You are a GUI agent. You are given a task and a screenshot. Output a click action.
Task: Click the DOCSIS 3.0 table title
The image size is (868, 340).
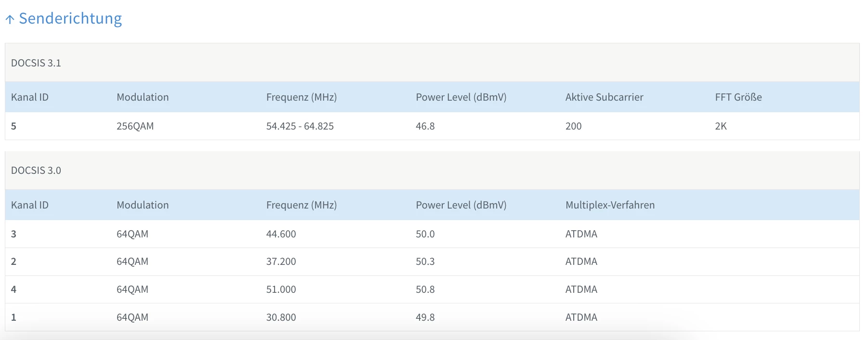tap(36, 170)
